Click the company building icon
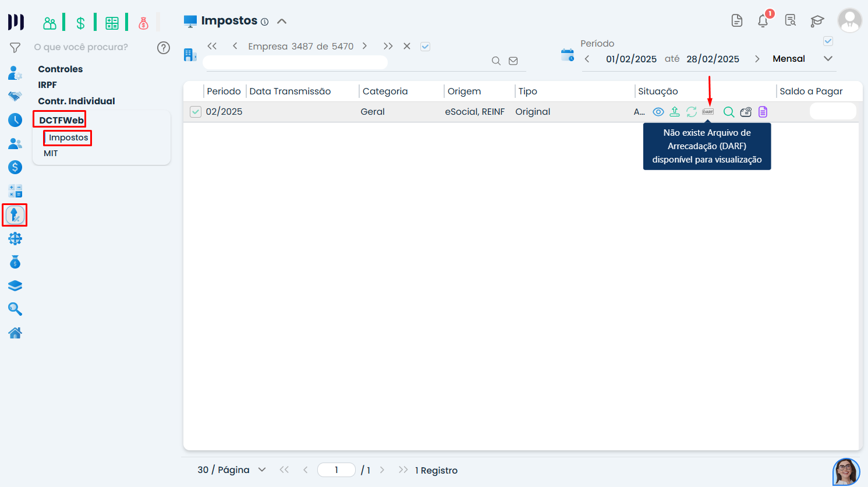Image resolution: width=868 pixels, height=487 pixels. tap(190, 55)
